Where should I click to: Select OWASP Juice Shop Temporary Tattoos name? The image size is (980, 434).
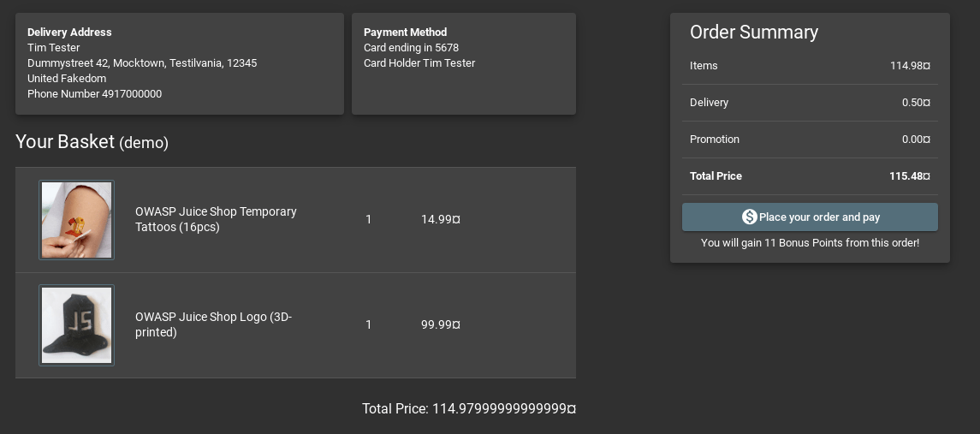pos(216,219)
